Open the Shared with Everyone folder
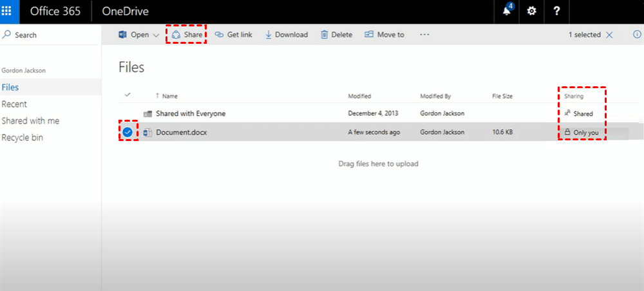This screenshot has width=644, height=291. click(191, 113)
